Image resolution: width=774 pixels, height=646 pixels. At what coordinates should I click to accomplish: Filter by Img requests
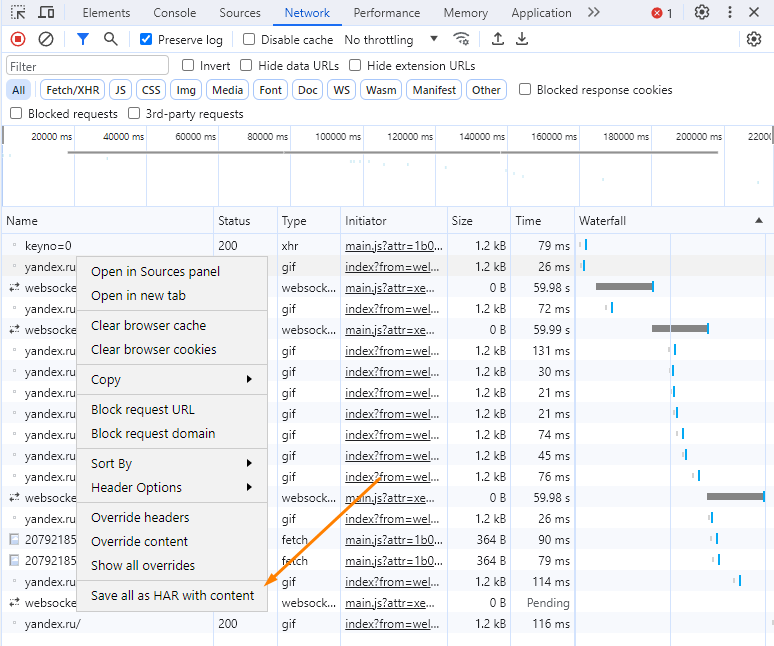tap(186, 90)
